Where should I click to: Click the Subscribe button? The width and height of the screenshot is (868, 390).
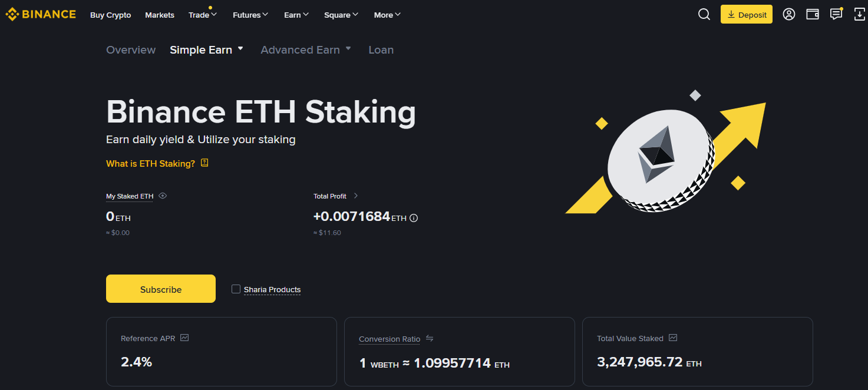[161, 289]
